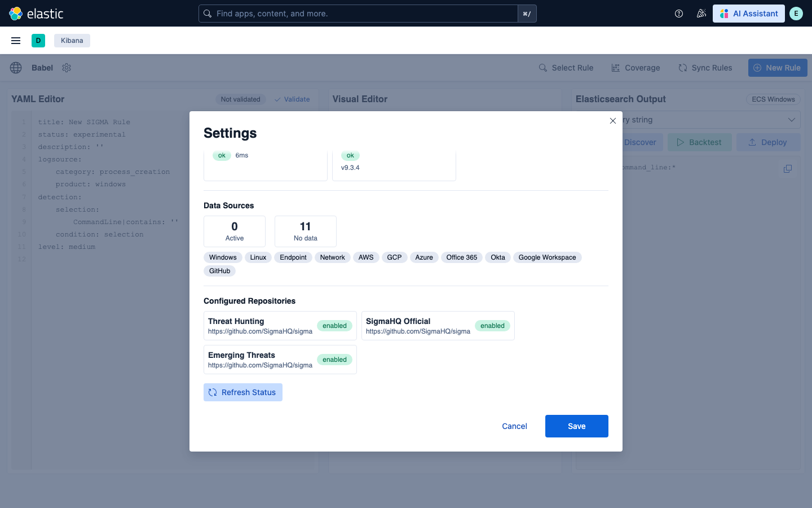Open the help menu icon
Screen dimensions: 812x508
pos(679,14)
